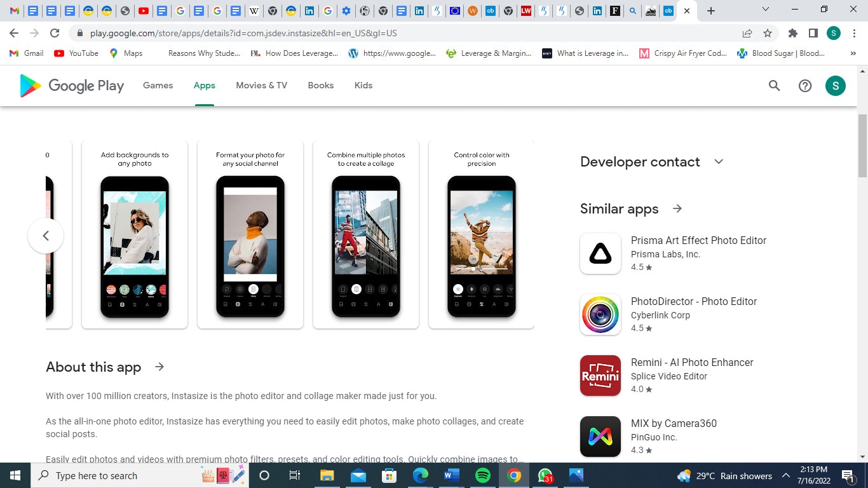Click the Developer contact heading

[x=640, y=161]
